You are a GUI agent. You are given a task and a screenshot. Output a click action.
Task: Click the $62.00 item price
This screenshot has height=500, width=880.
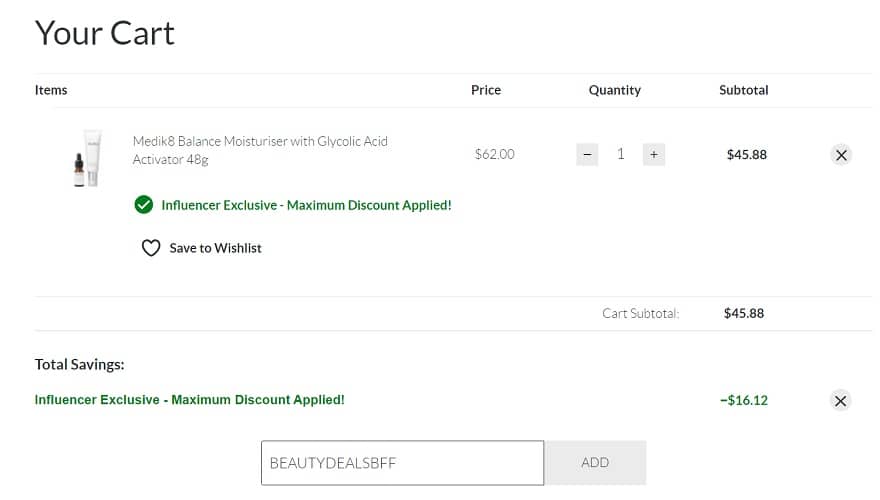[494, 154]
